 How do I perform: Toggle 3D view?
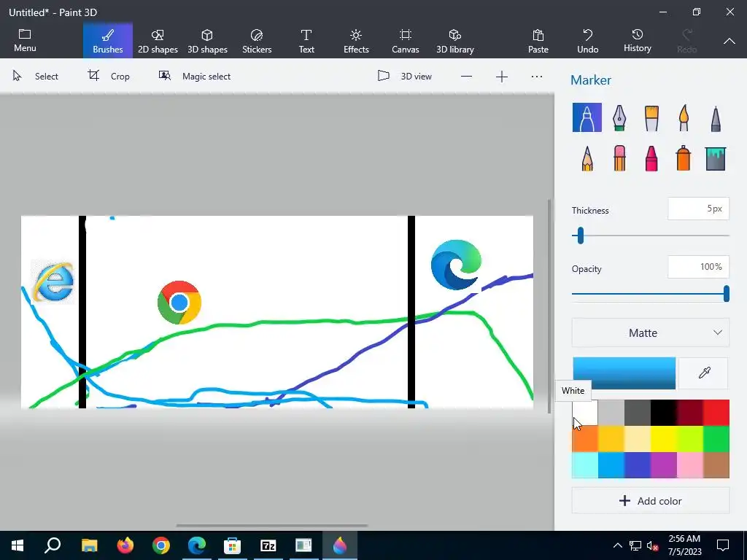404,76
